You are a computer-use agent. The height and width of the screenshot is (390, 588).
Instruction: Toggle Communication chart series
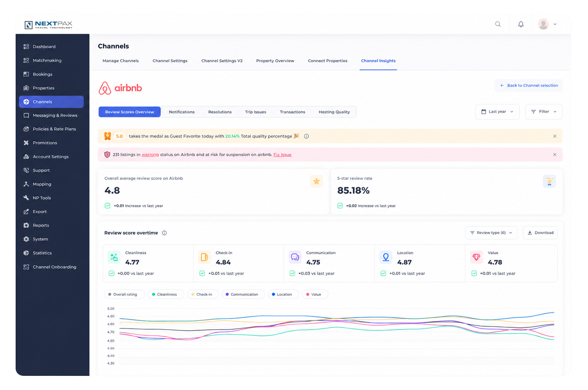[243, 295]
